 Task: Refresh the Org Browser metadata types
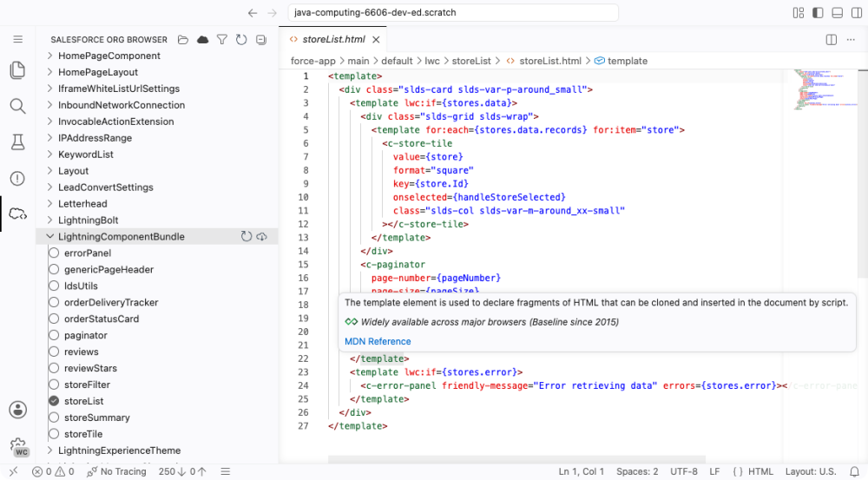click(x=241, y=39)
